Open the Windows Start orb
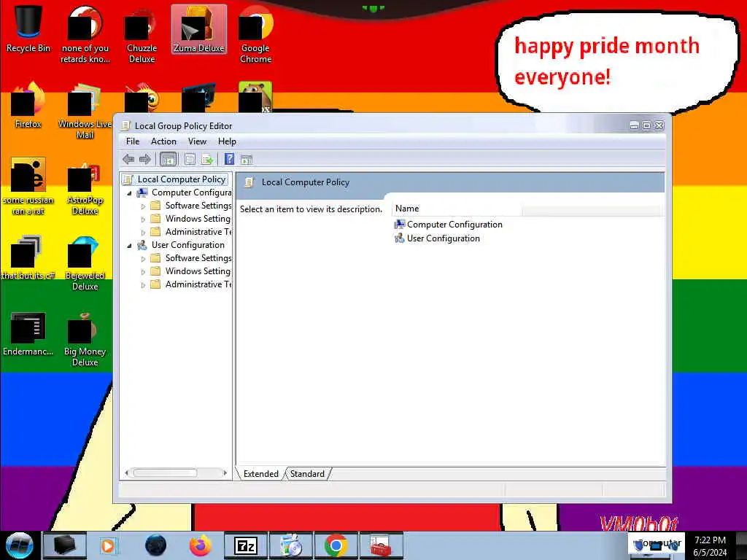The height and width of the screenshot is (560, 747). (x=20, y=545)
